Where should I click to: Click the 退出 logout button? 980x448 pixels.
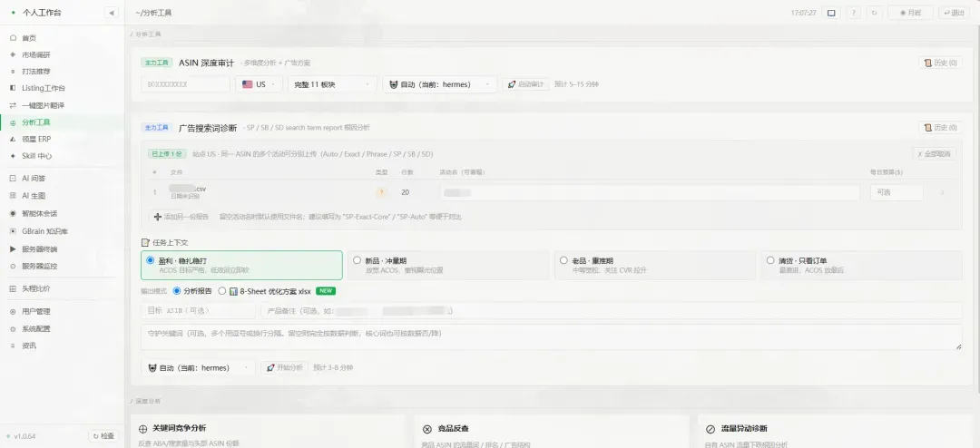point(954,13)
